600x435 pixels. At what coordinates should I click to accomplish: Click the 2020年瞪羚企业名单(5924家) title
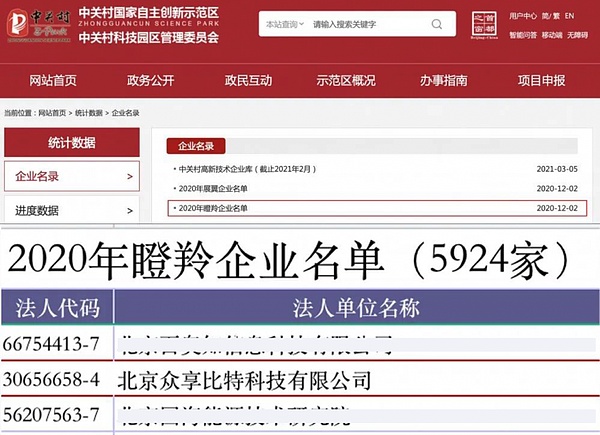coord(289,260)
